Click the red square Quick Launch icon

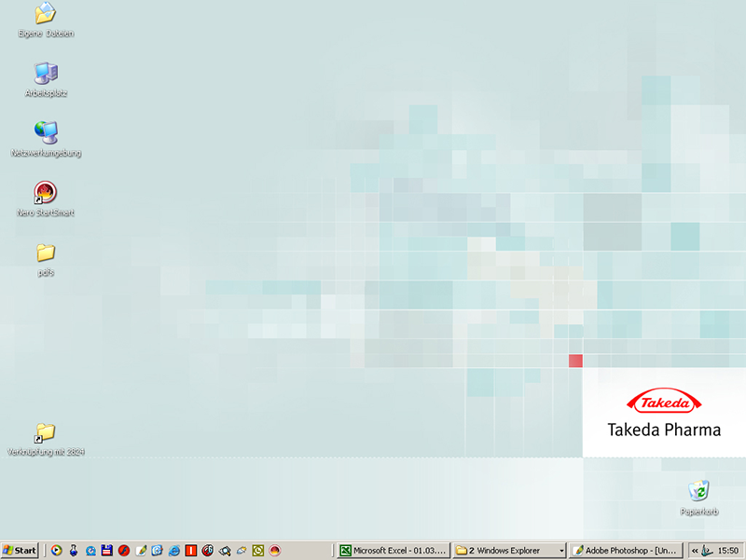[190, 551]
